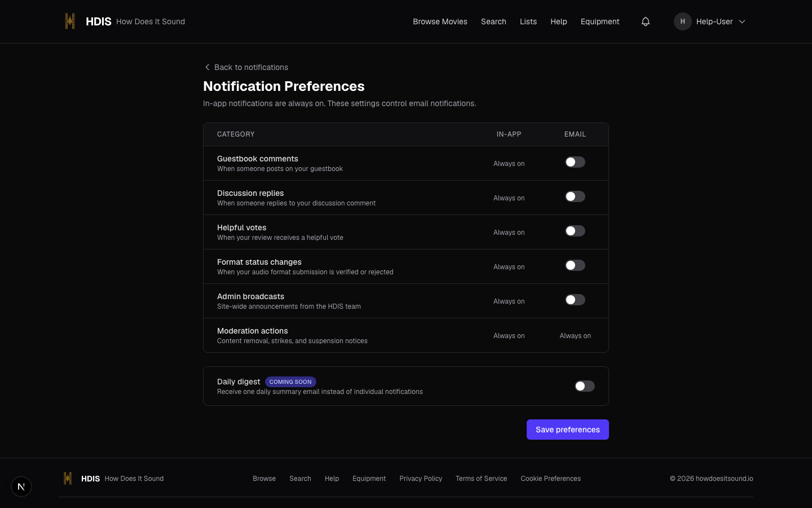Click 'Content removal, strikes, and suspension notices' text

[292, 341]
